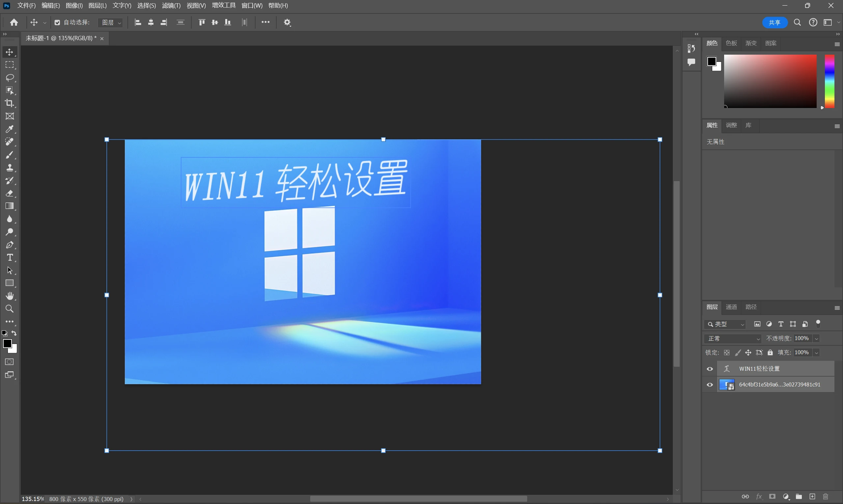Click the foreground color swatch in Color panel
Screen dimensions: 843x504
(711, 62)
